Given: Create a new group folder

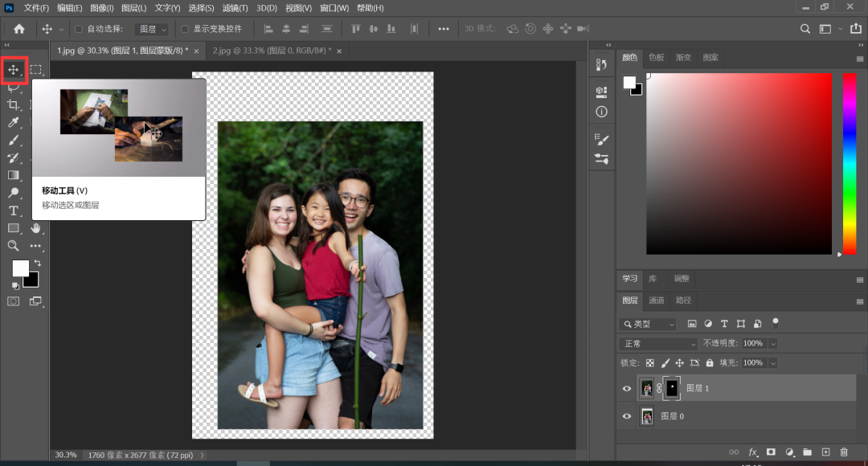Looking at the screenshot, I should coord(807,452).
